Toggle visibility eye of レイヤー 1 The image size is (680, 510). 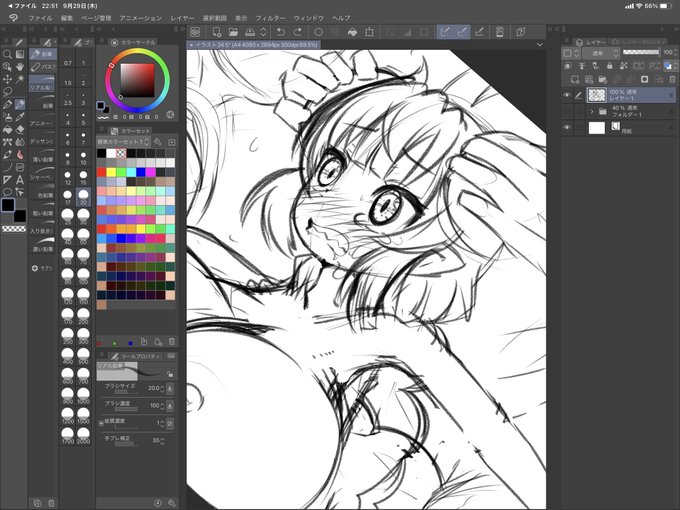(566, 95)
